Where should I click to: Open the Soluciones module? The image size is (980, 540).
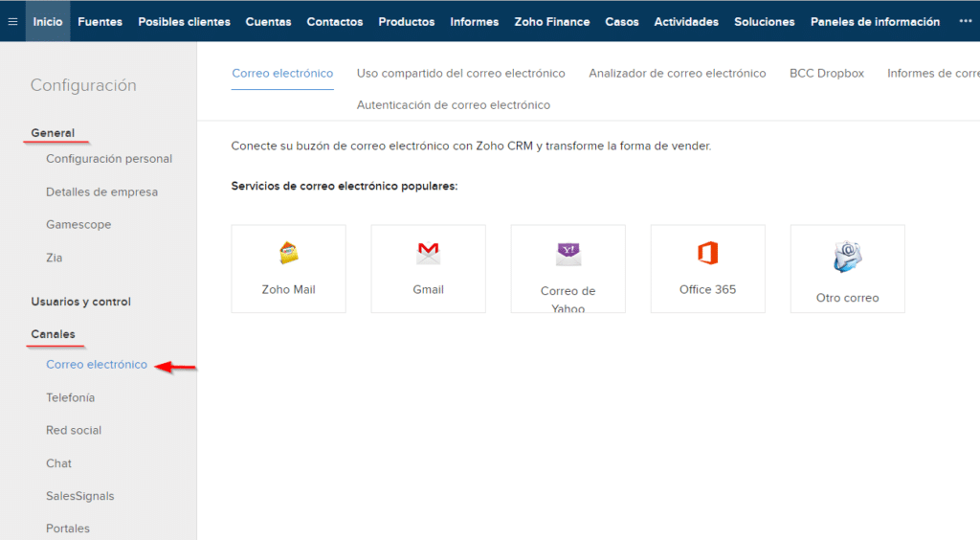pos(765,21)
